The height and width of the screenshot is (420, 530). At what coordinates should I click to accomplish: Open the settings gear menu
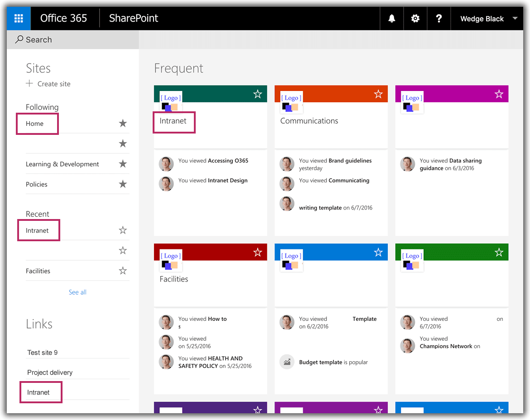tap(415, 19)
